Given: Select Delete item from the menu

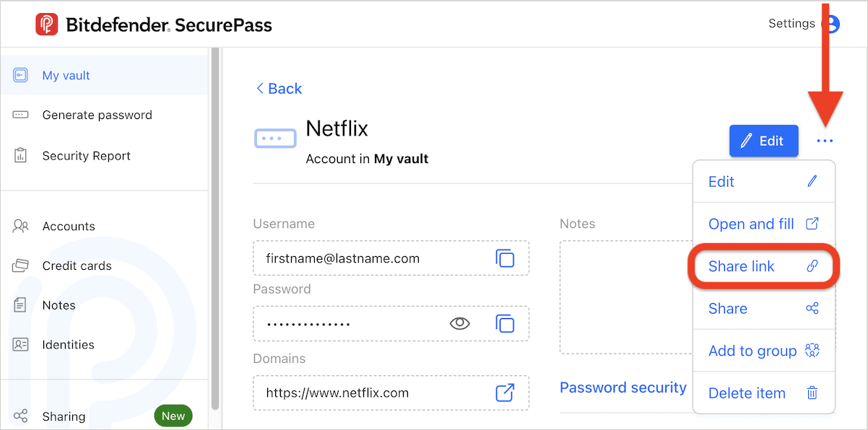Looking at the screenshot, I should 763,393.
